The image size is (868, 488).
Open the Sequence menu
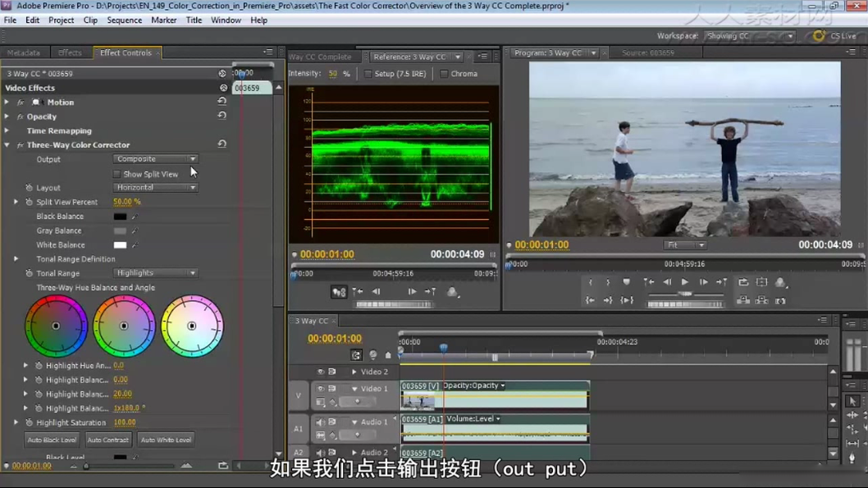125,20
